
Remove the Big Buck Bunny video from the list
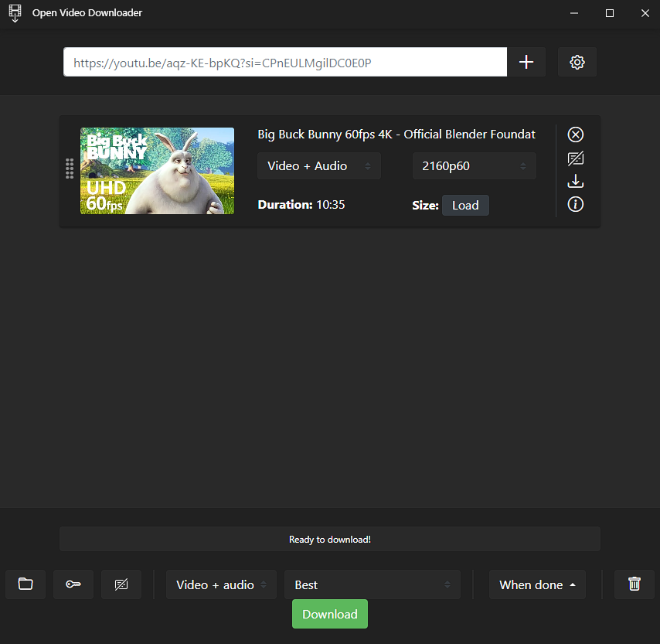[576, 135]
